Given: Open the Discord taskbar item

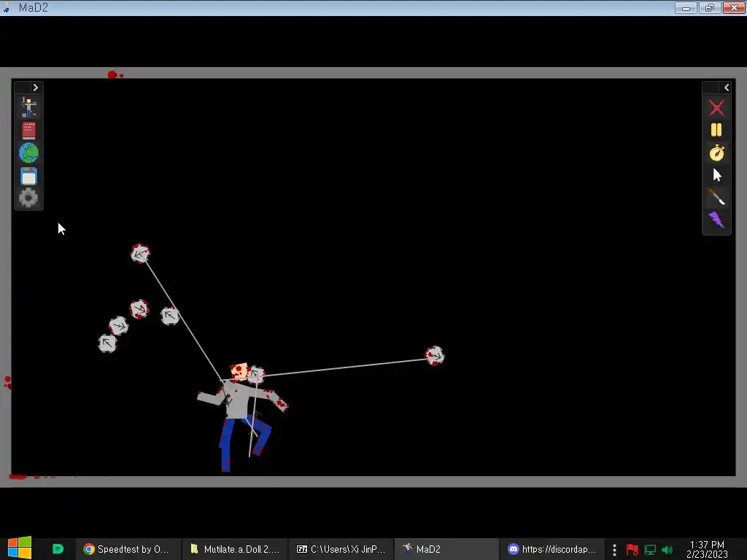Looking at the screenshot, I should [x=553, y=549].
